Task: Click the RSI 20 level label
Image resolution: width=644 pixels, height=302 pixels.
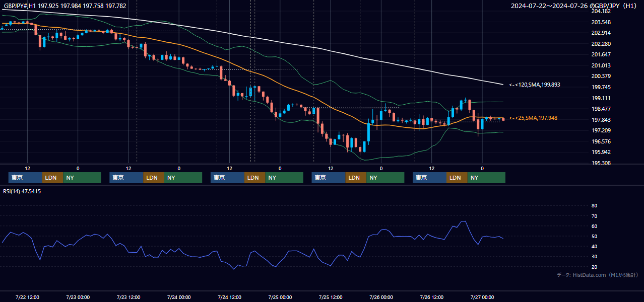Action: [594, 267]
